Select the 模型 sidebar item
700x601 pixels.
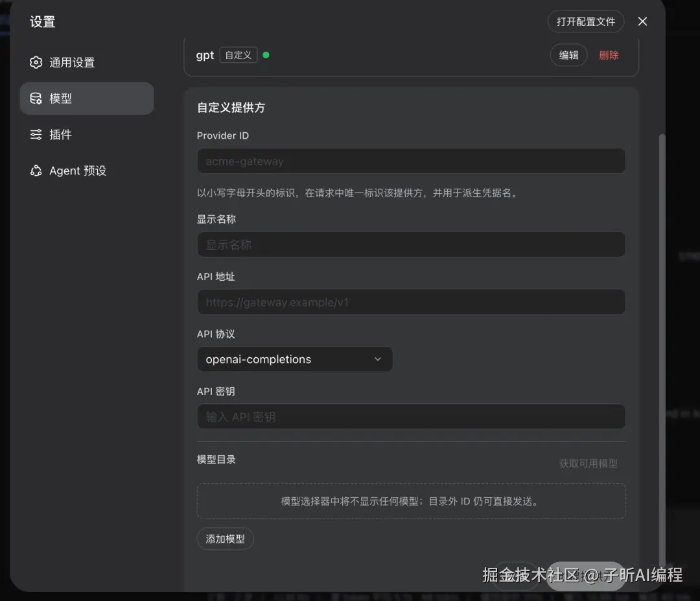pos(87,99)
